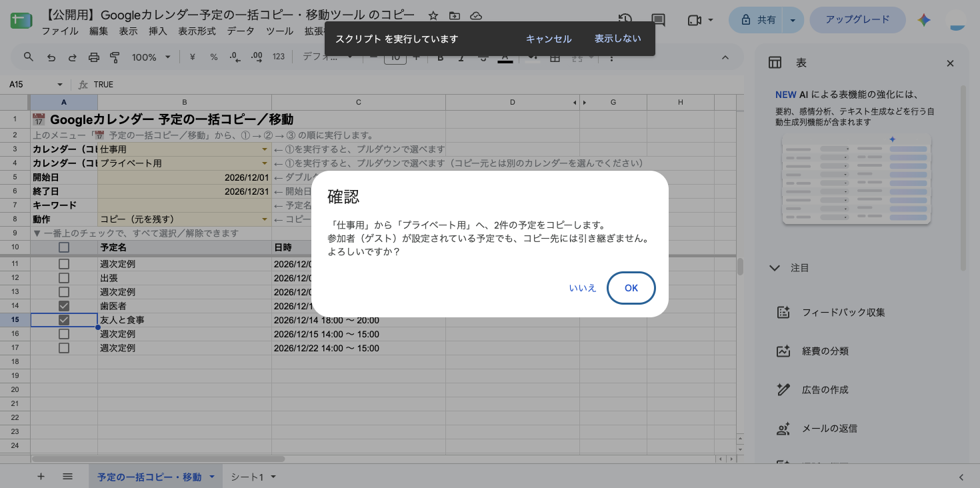Viewport: 980px width, 488px height.
Task: Open the name box dropdown next to A15
Action: coord(60,85)
